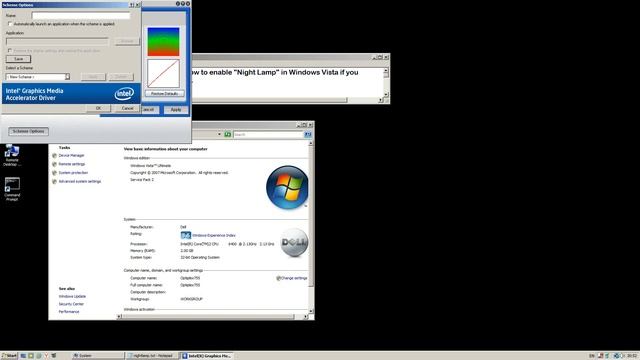Click the System window horizontal scrollbar
The height and width of the screenshot is (360, 640).
coord(212,317)
